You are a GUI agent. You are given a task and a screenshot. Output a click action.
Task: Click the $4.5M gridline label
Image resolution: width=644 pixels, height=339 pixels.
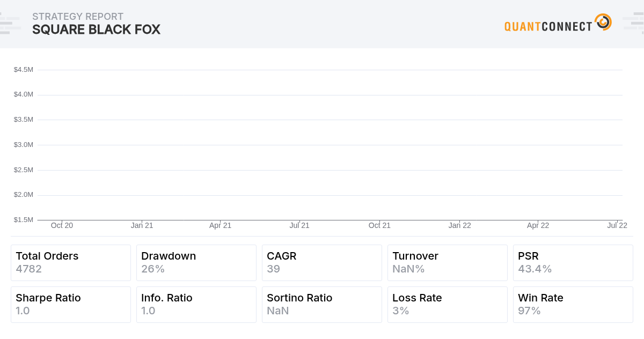[x=23, y=69]
